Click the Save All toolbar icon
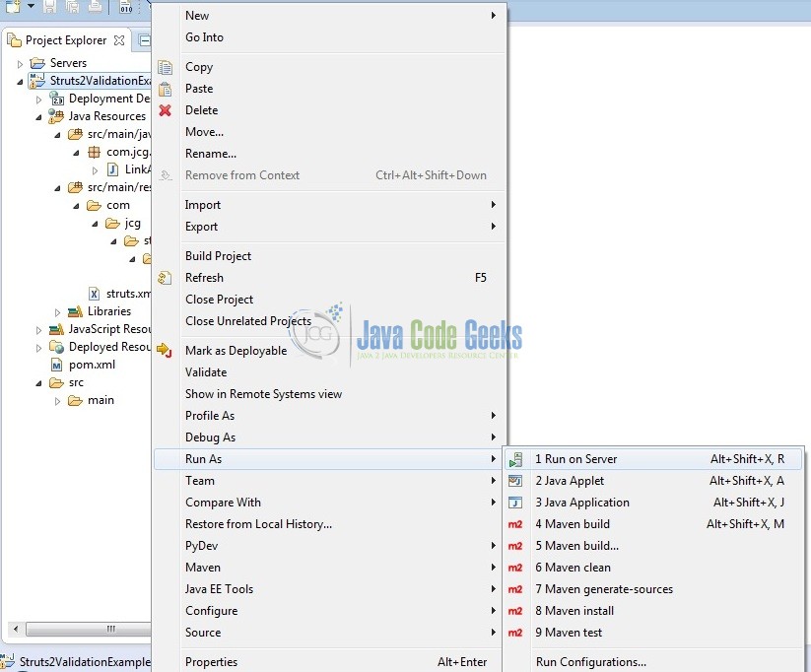811x672 pixels. point(75,8)
